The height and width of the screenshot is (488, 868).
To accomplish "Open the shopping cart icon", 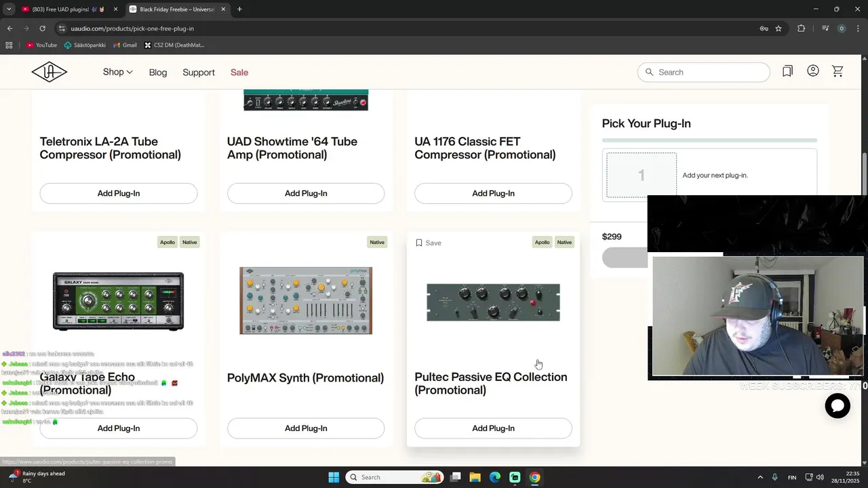I will click(x=837, y=71).
